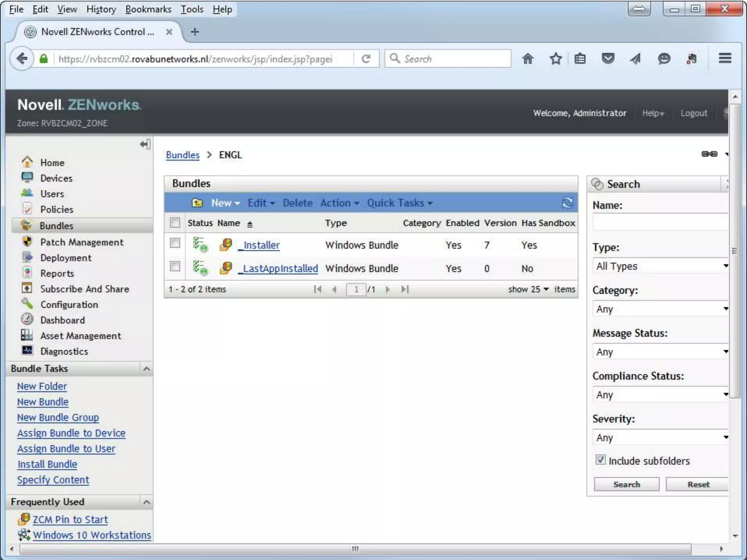747x560 pixels.
Task: Open the Quick Tasks dropdown menu
Action: coord(399,203)
